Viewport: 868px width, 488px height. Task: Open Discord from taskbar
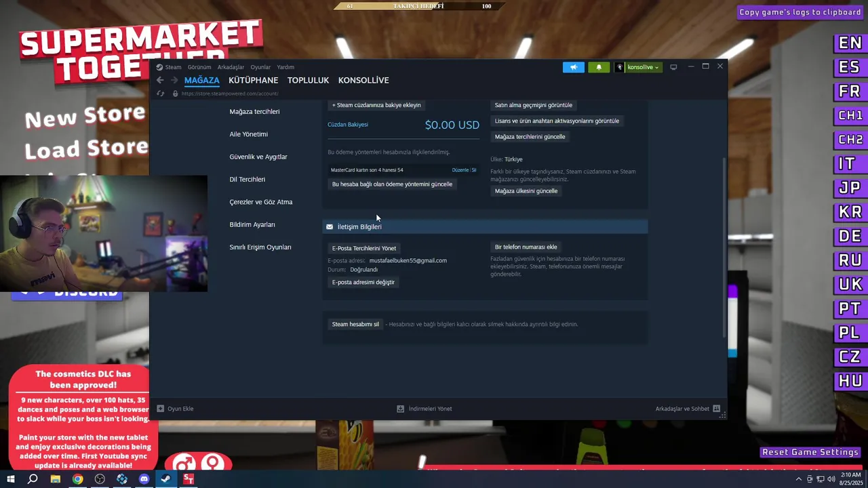click(144, 479)
